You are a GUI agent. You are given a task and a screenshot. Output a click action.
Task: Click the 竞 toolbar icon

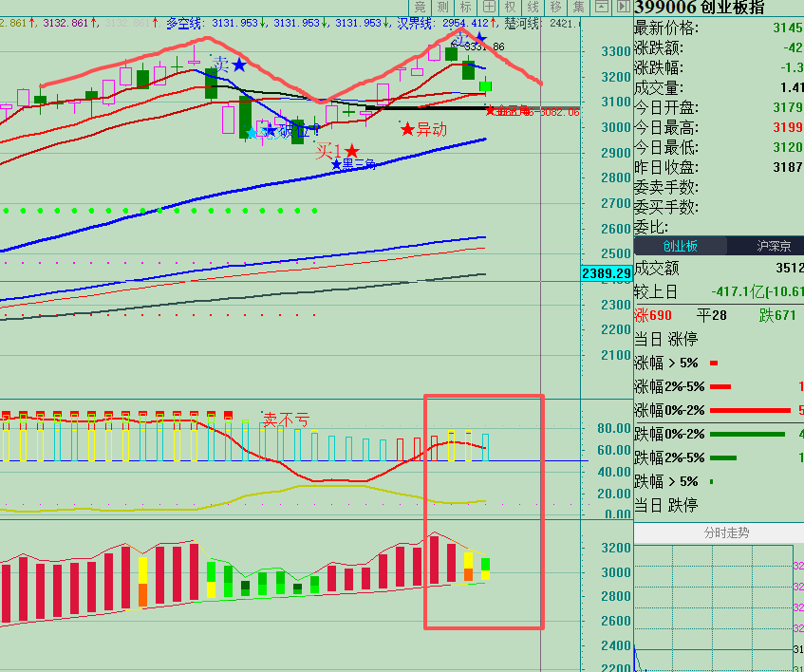coord(421,8)
